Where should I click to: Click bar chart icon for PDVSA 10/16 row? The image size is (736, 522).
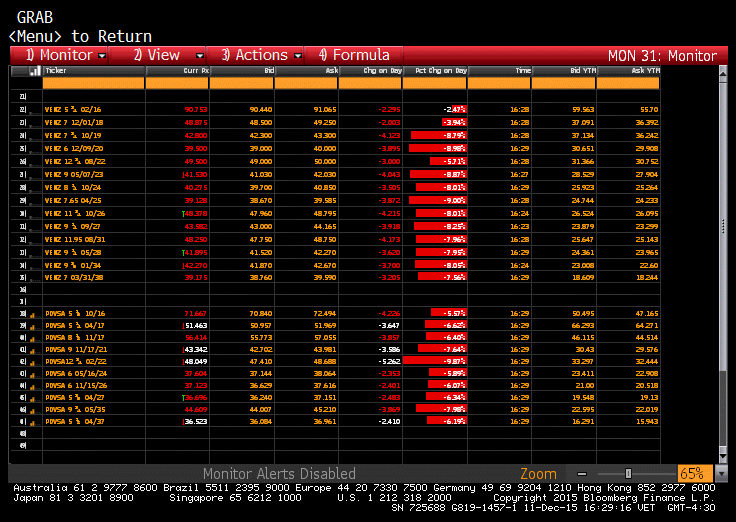click(x=33, y=315)
